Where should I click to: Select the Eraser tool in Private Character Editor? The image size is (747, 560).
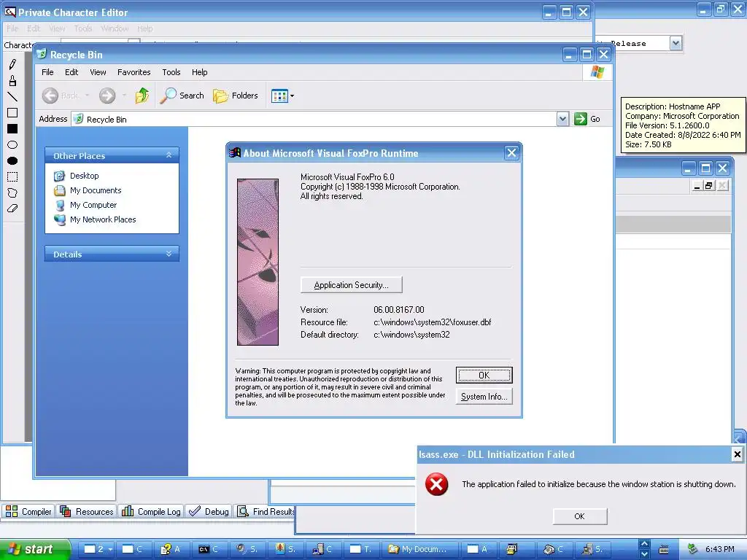(12, 209)
